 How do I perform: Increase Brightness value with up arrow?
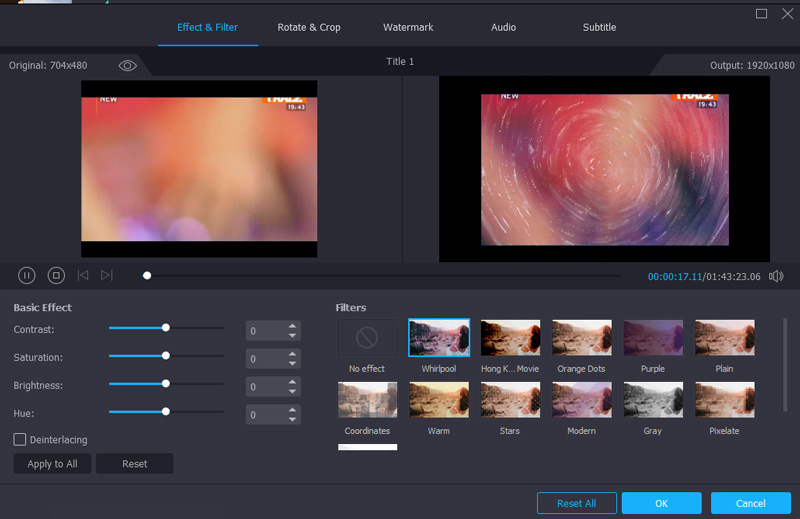pos(292,381)
